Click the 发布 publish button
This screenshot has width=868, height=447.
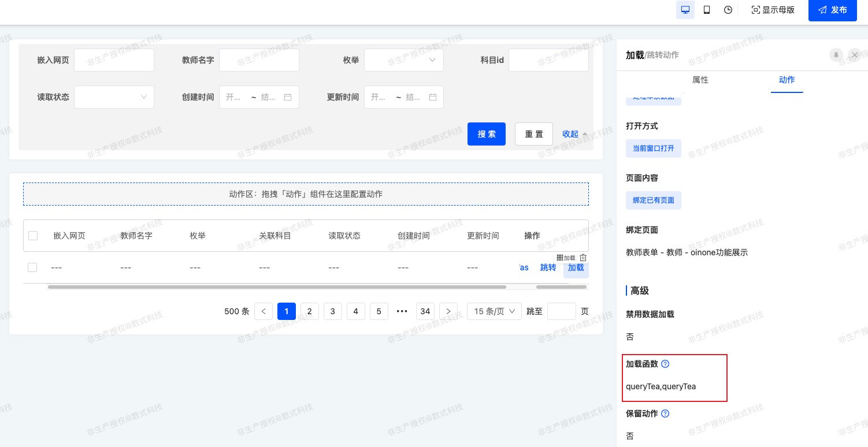point(833,10)
